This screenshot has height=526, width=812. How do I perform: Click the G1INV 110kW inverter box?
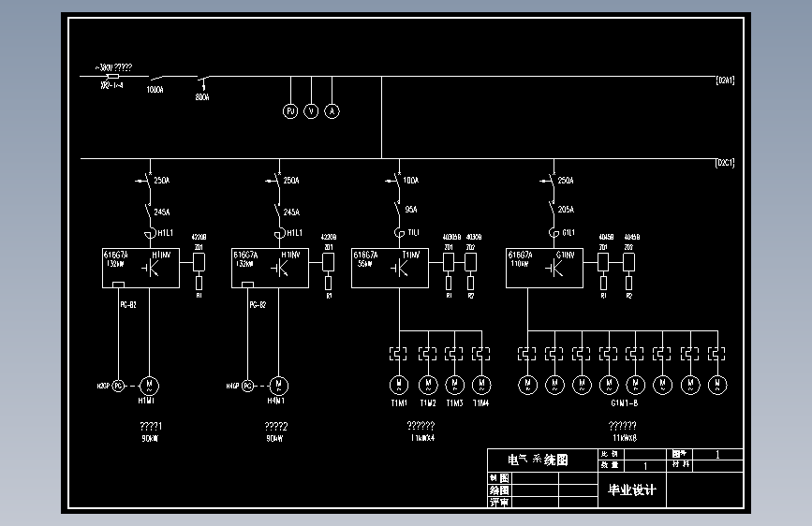click(x=544, y=268)
